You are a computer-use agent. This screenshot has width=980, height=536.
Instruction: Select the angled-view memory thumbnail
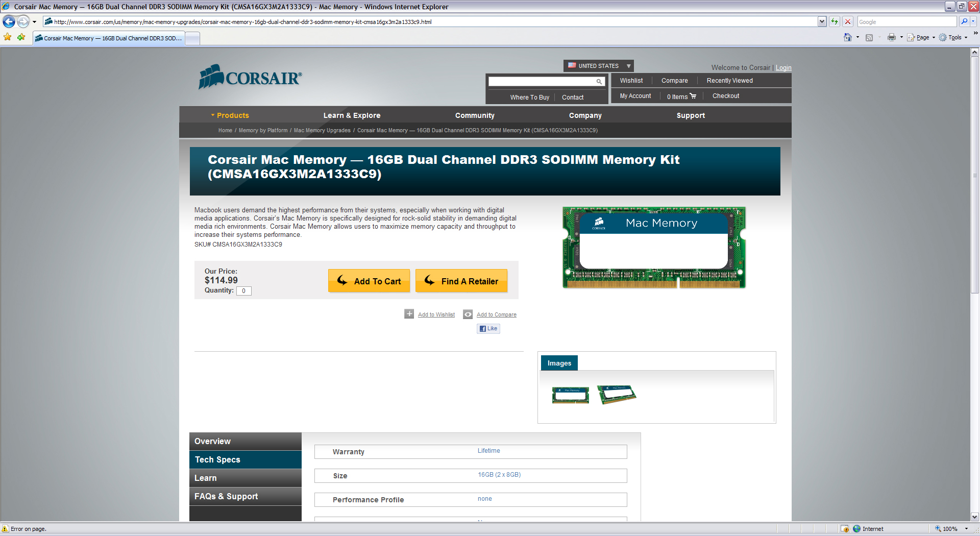(x=617, y=395)
